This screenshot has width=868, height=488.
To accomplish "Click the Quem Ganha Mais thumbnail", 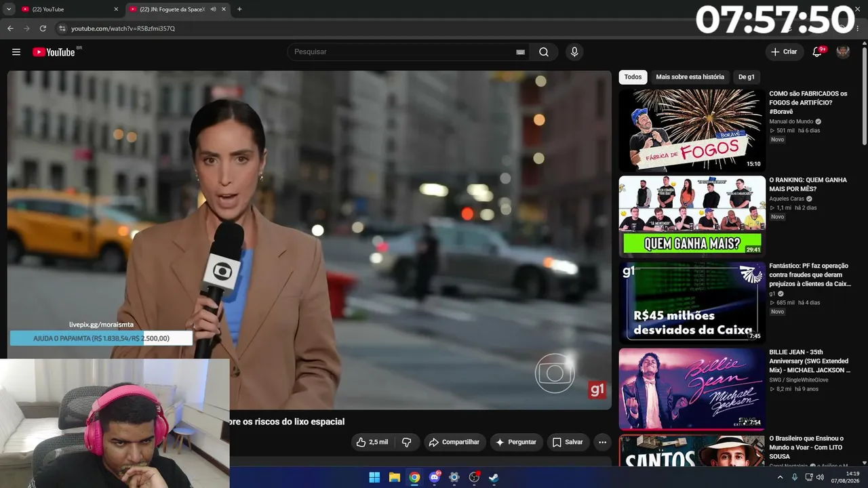I will (x=692, y=216).
